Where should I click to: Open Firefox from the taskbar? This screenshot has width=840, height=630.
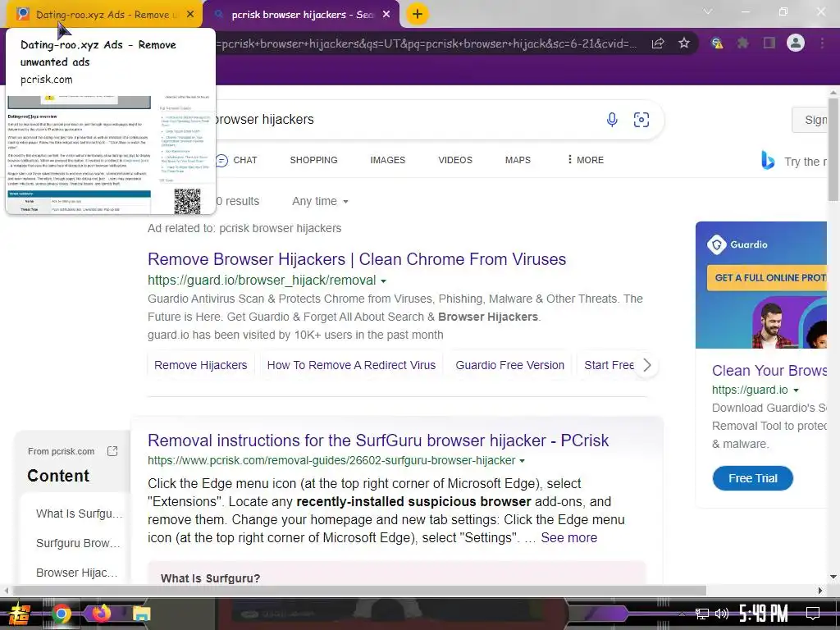click(101, 614)
